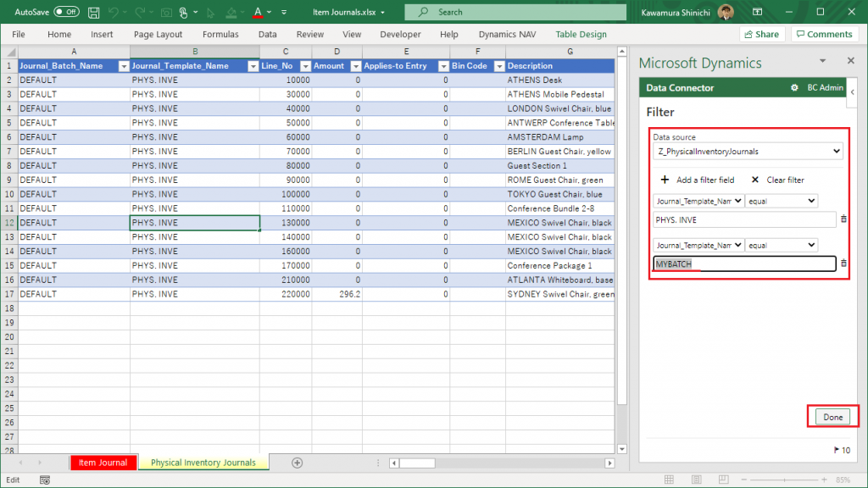The image size is (868, 488).
Task: Click the Undo arrow icon
Action: (x=113, y=12)
